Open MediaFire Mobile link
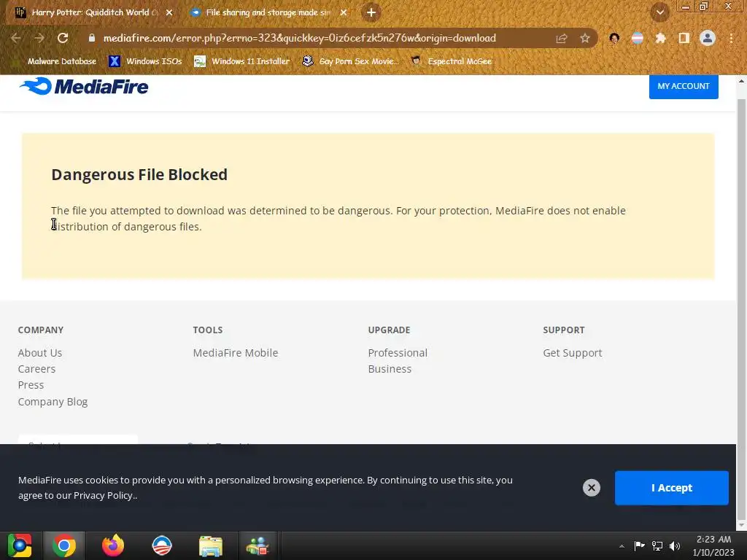Screen dimensions: 747x560 236,353
